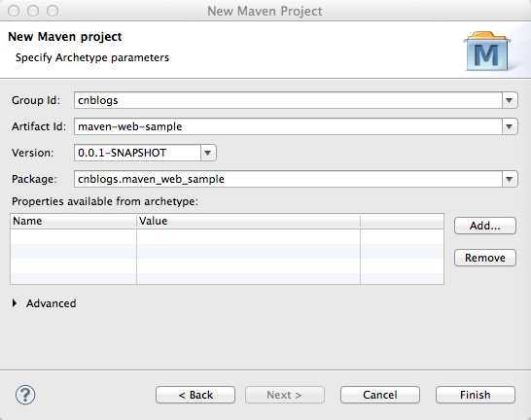The height and width of the screenshot is (420, 531).
Task: Click into the Version field
Action: coord(137,153)
